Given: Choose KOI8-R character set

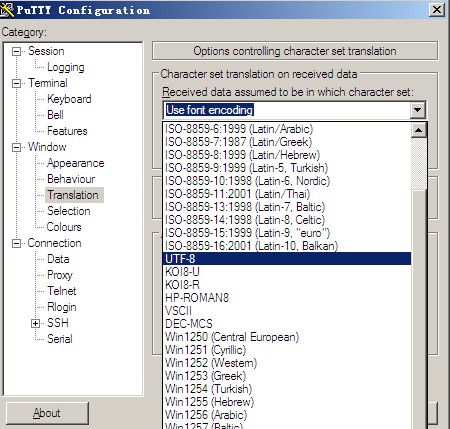Looking at the screenshot, I should coord(287,285).
